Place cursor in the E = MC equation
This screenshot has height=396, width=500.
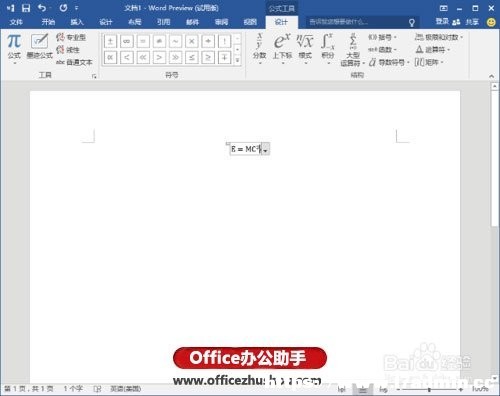pyautogui.click(x=246, y=149)
